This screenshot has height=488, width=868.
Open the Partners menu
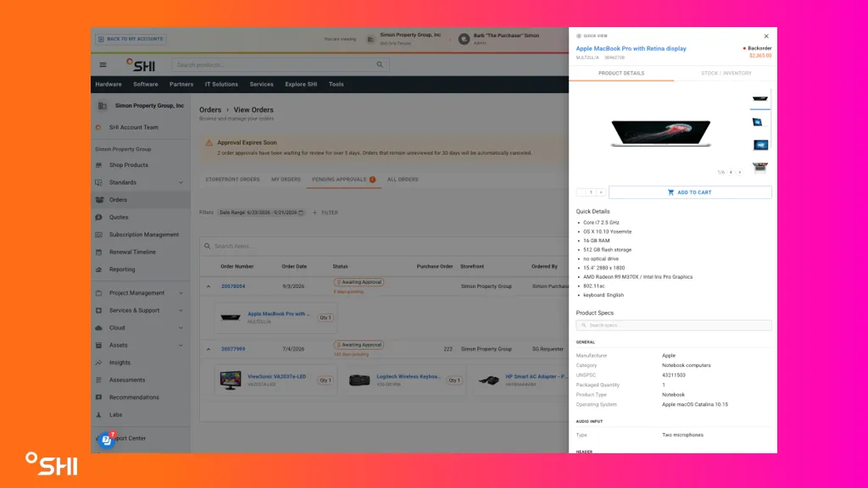pyautogui.click(x=181, y=84)
